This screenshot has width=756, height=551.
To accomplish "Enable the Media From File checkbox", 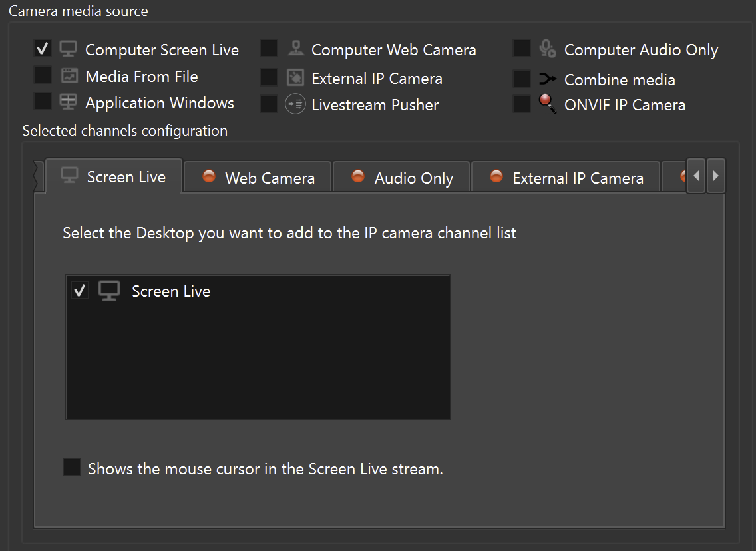I will 43,75.
